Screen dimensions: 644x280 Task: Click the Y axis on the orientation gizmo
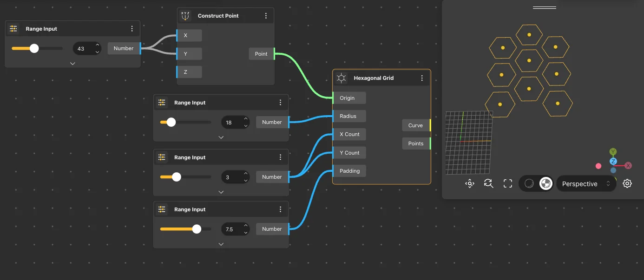coord(613,152)
